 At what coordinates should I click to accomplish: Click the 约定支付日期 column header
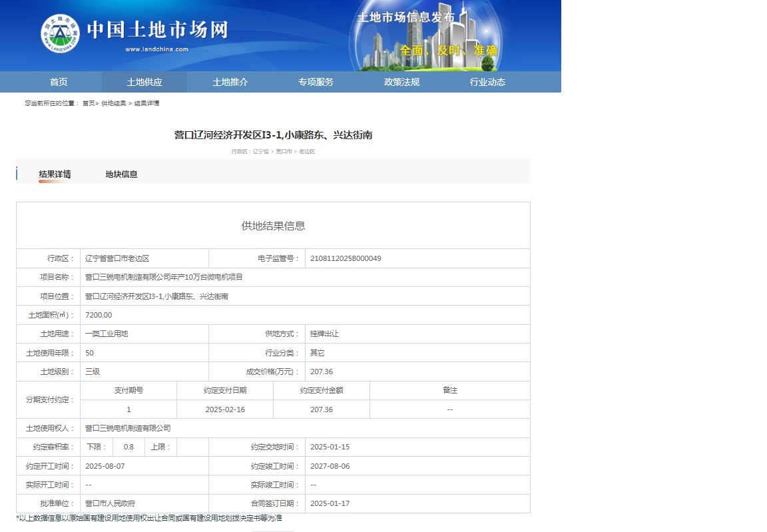225,390
